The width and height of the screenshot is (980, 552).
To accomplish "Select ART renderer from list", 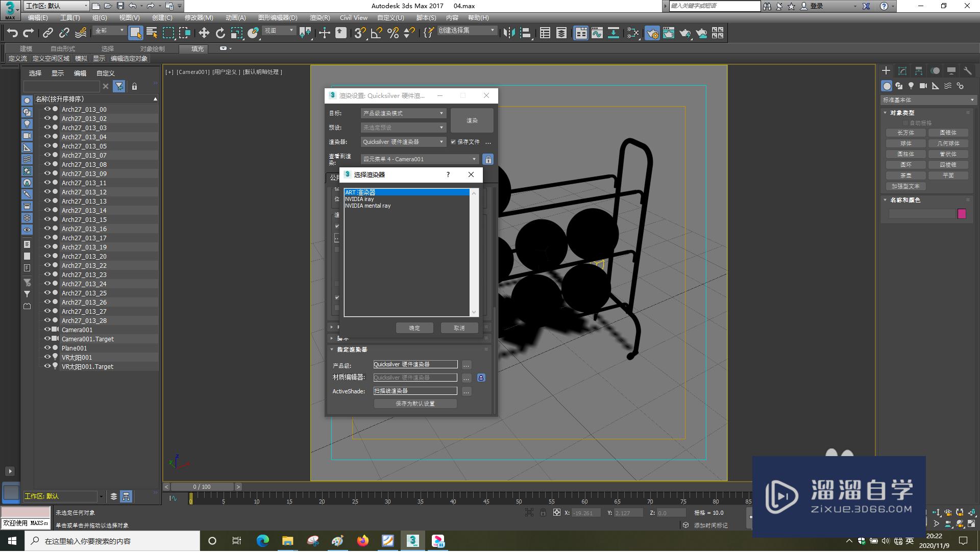I will tap(405, 192).
